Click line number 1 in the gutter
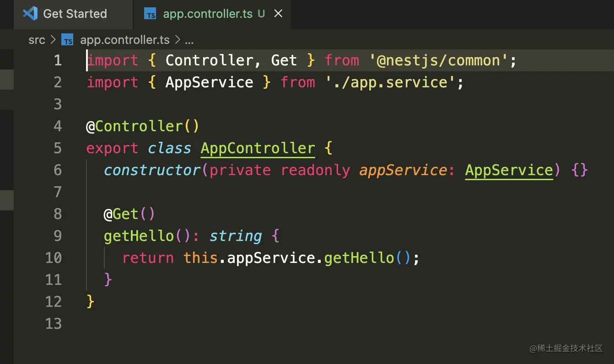This screenshot has height=364, width=614. [x=58, y=60]
